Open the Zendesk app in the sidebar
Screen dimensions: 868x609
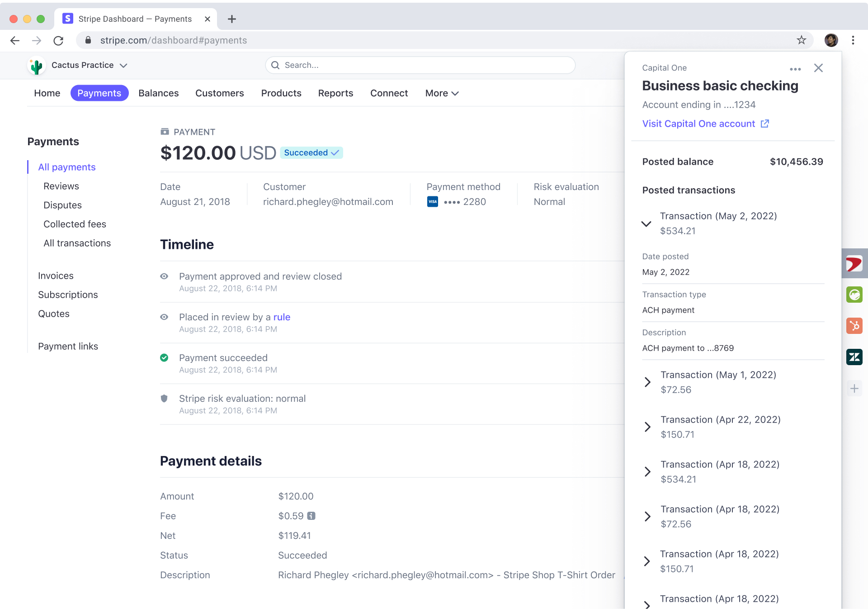pyautogui.click(x=854, y=357)
